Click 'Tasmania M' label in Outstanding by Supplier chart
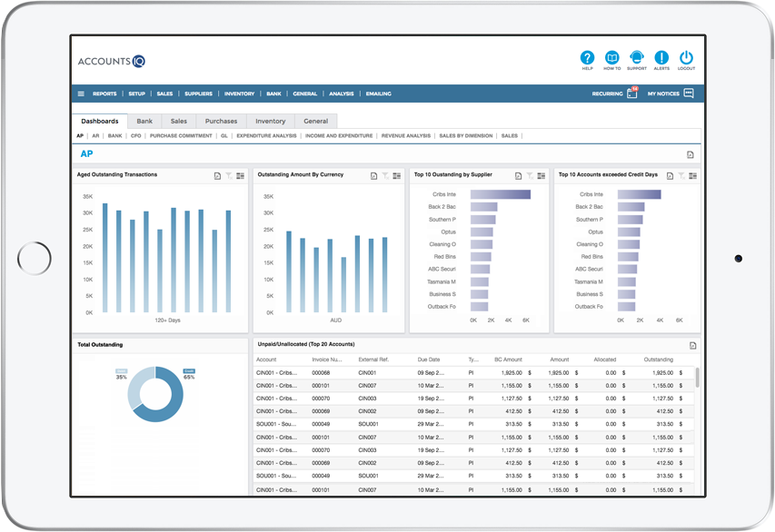 [x=442, y=282]
